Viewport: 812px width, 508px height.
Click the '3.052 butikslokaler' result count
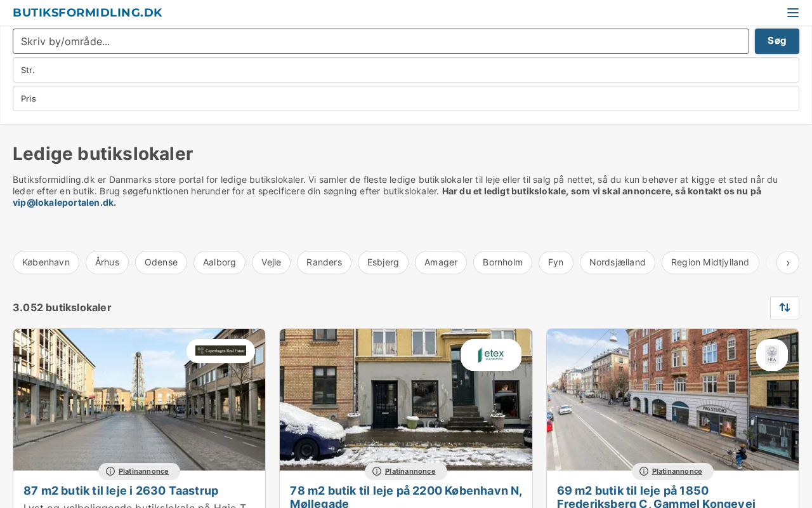pos(62,307)
